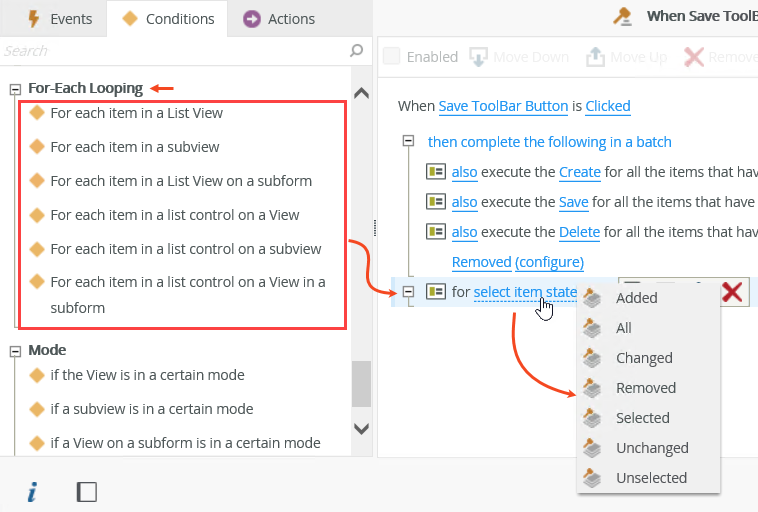758x512 pixels.
Task: Collapse the batch actions group
Action: [x=408, y=141]
